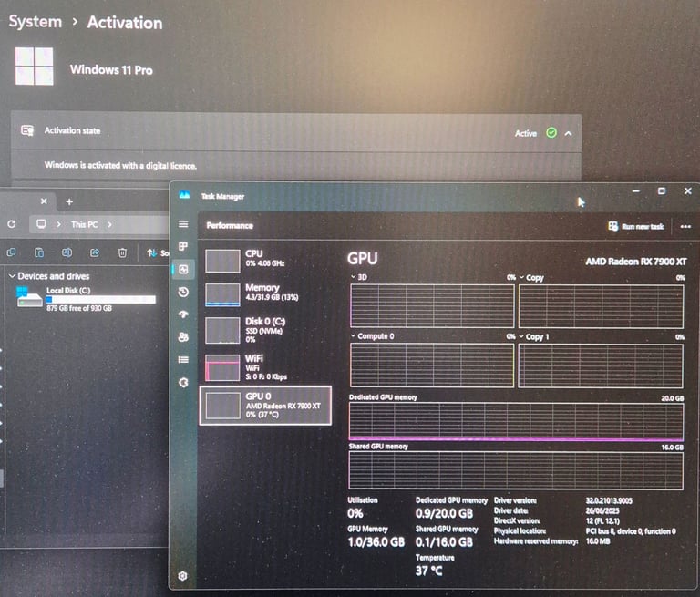The image size is (700, 597).
Task: Click the Shared GPU memory graph
Action: click(516, 470)
